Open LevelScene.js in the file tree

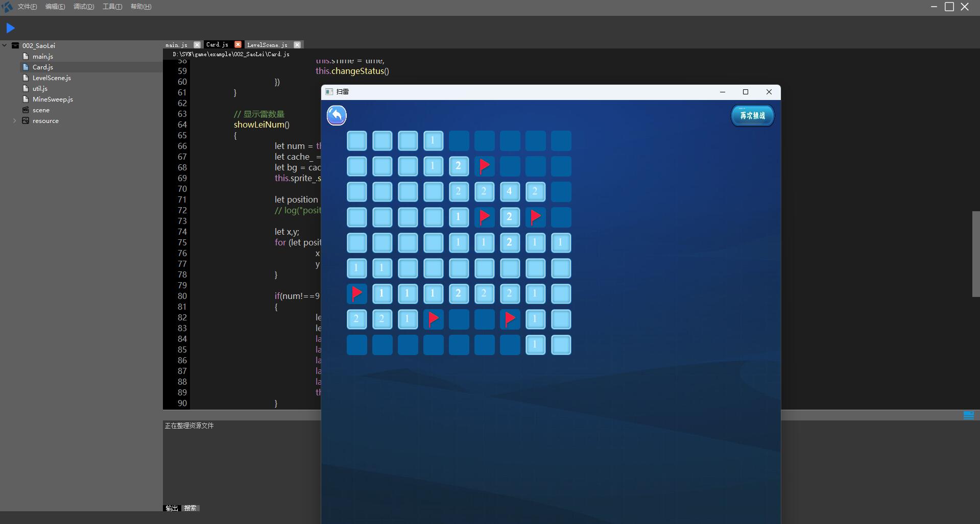pyautogui.click(x=51, y=78)
